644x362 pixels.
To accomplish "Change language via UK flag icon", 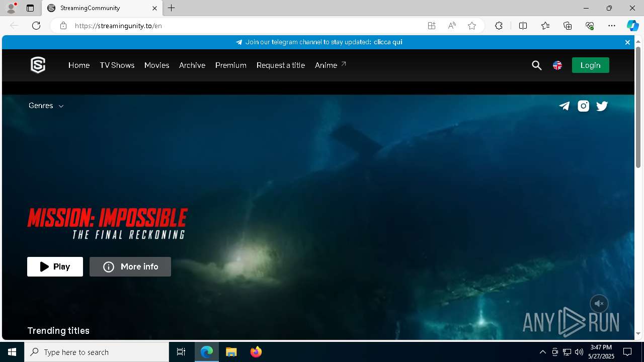I will coord(557,65).
